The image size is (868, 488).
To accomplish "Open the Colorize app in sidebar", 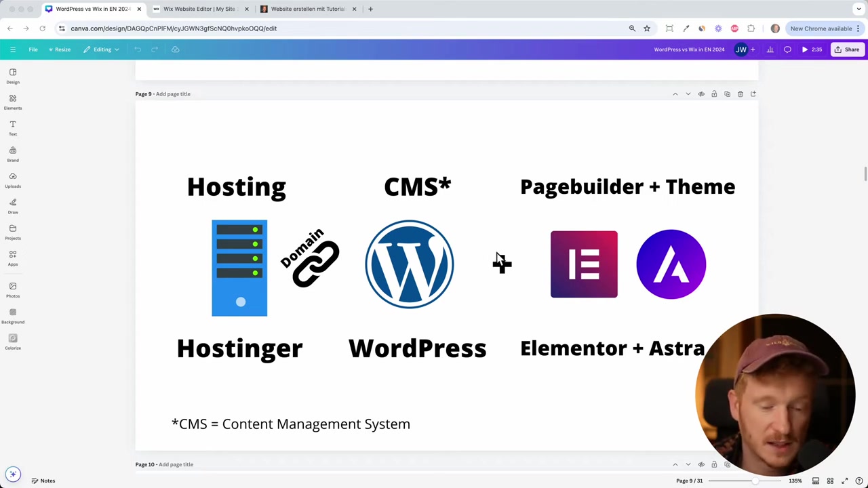I will [x=13, y=342].
